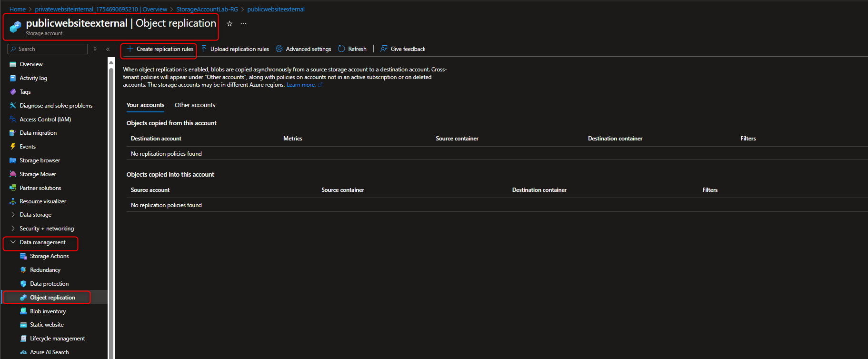Screen dimensions: 868x359
Task: Open Activity log menu item
Action: [x=33, y=78]
